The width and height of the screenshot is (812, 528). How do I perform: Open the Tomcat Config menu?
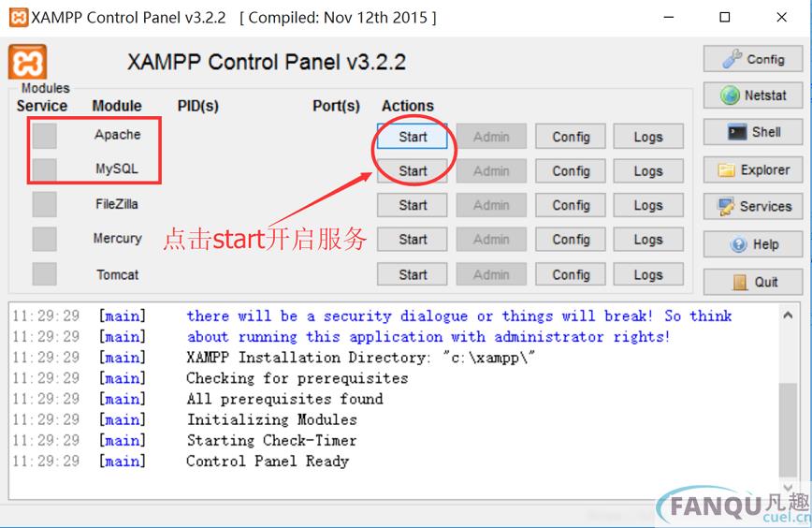571,274
